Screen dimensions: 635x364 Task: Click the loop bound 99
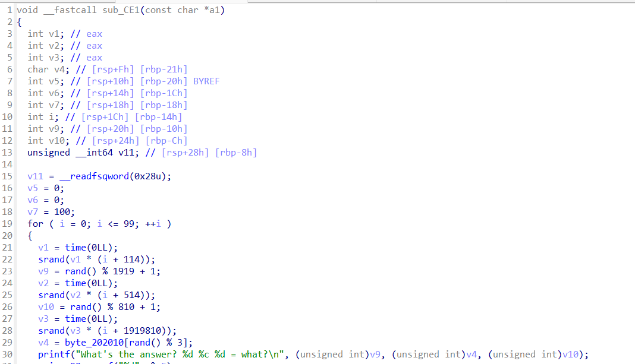tap(129, 224)
